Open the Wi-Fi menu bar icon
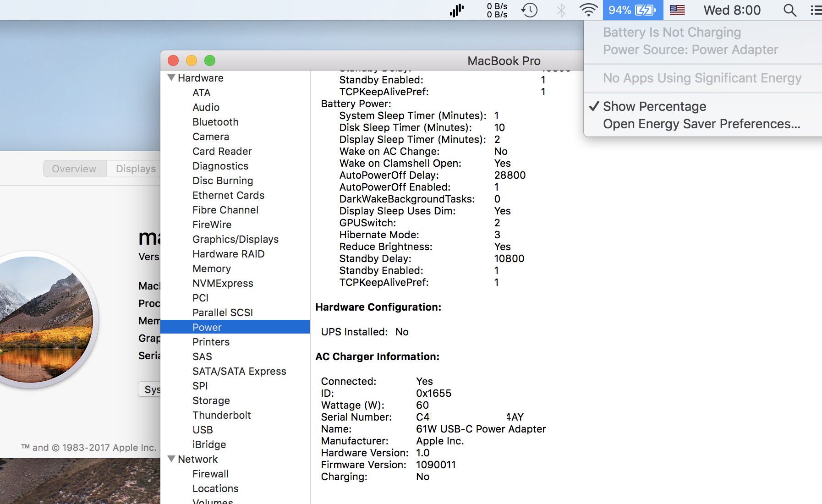 (x=588, y=10)
